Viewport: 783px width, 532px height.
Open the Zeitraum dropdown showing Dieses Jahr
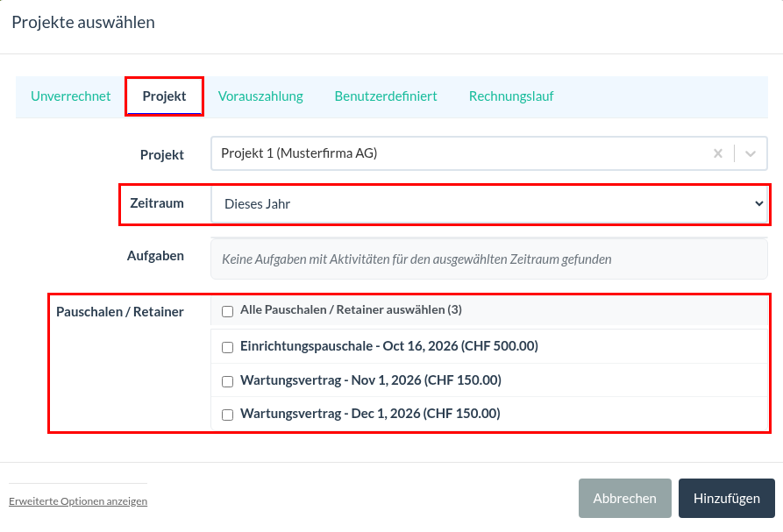coord(489,204)
